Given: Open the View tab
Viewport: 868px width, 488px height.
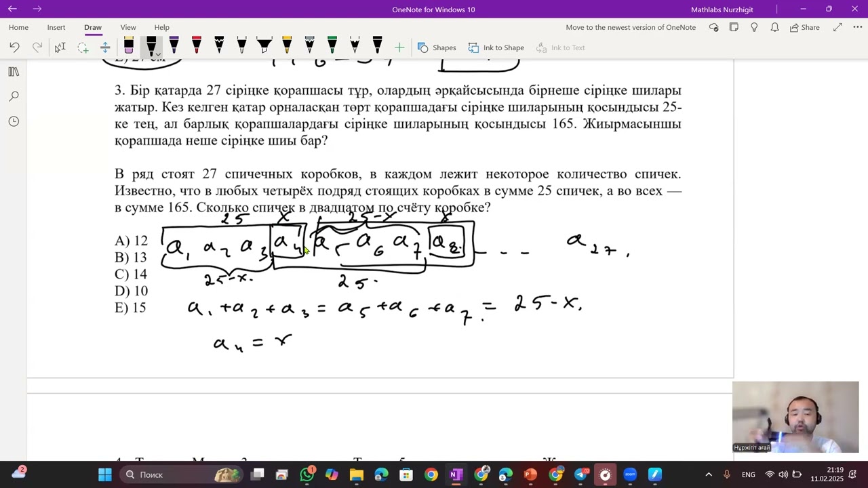Looking at the screenshot, I should tap(128, 27).
